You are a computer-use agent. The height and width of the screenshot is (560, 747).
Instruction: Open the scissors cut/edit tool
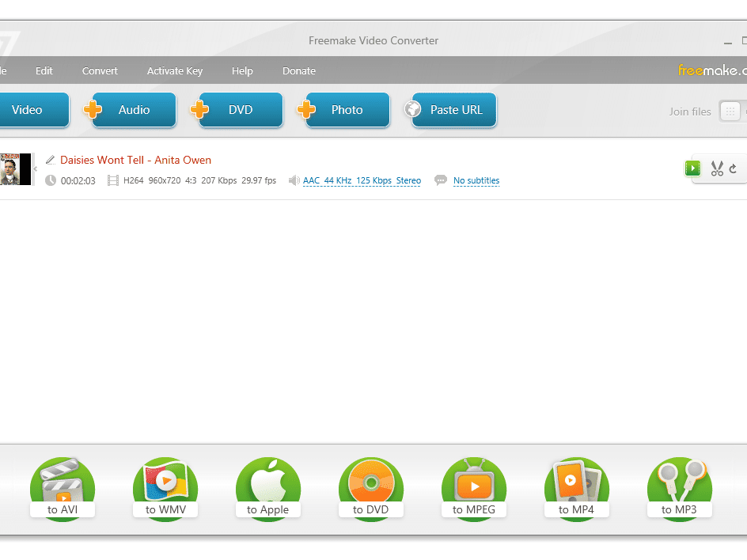(x=718, y=168)
